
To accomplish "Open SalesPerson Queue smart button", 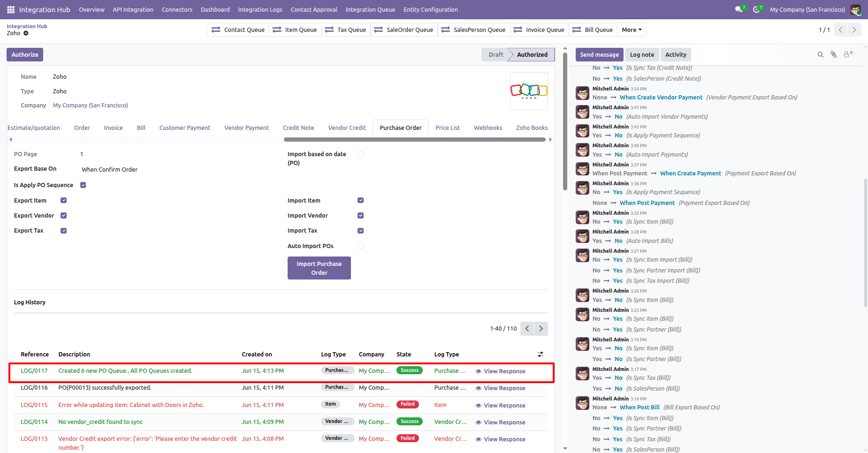I will point(474,30).
